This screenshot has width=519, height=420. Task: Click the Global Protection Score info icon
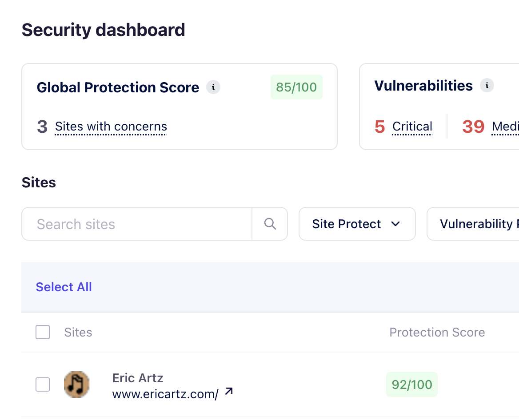coord(213,87)
